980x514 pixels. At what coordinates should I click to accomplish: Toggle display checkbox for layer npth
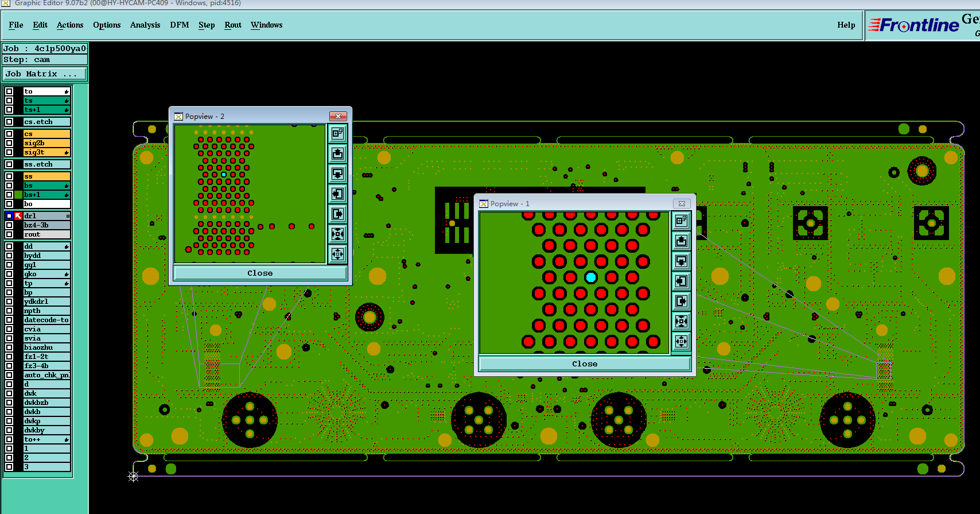click(x=9, y=311)
